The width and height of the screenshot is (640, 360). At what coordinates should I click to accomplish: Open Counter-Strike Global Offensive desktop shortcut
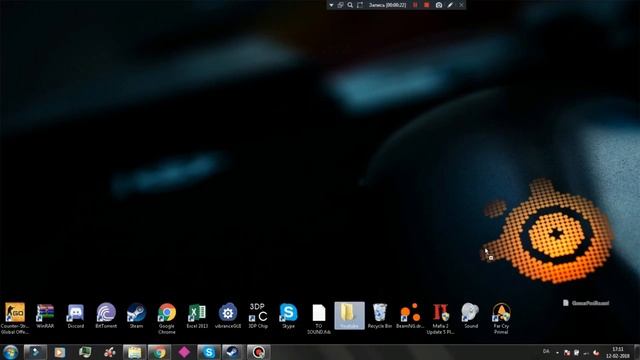coord(15,318)
